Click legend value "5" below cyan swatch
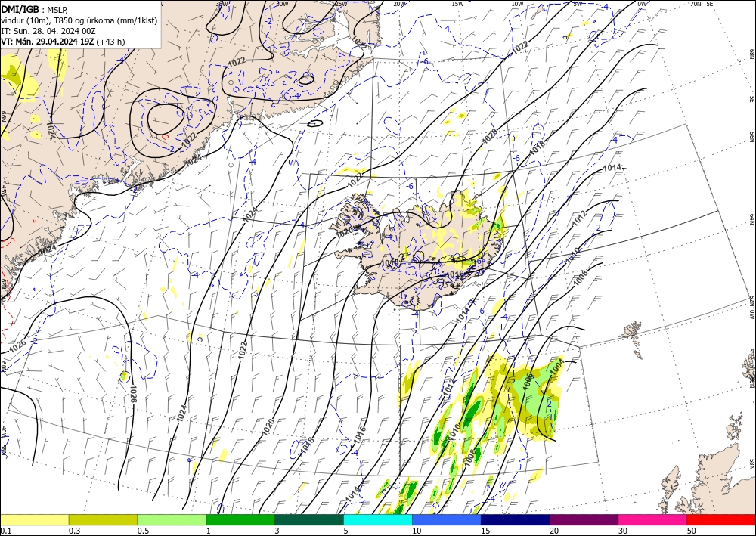This screenshot has width=756, height=536. point(346,531)
